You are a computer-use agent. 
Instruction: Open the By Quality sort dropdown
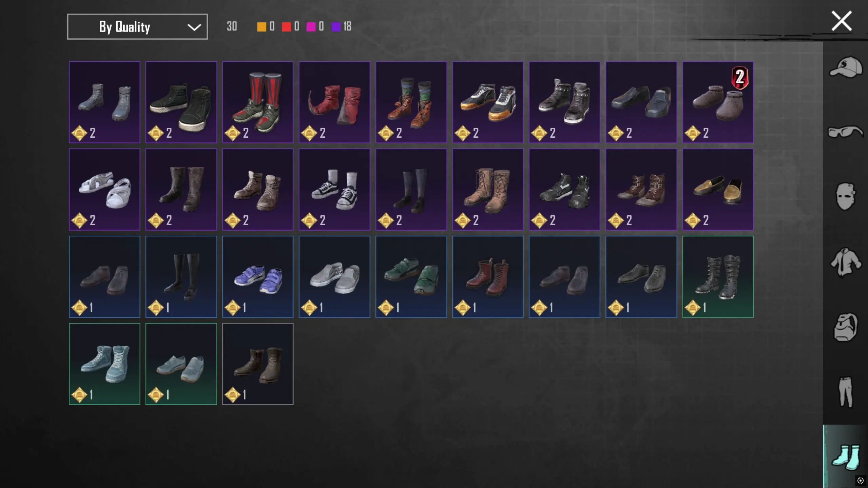(137, 26)
